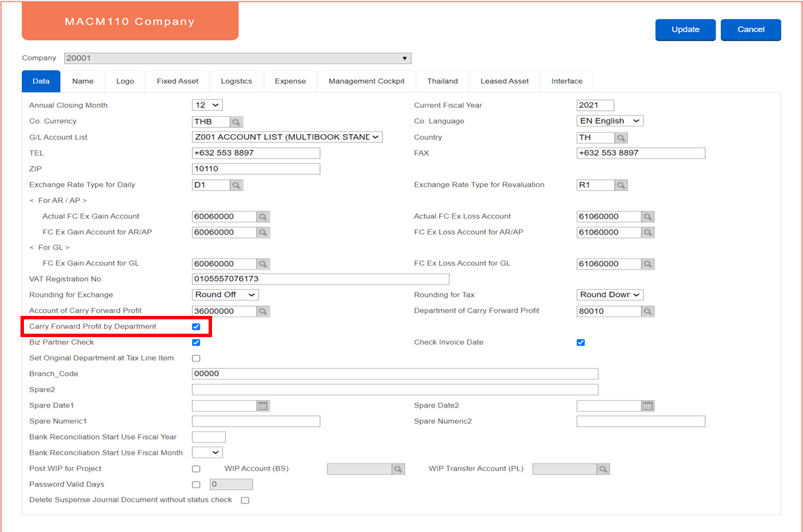
Task: Open Rounding for Exchange dropdown
Action: pyautogui.click(x=225, y=295)
